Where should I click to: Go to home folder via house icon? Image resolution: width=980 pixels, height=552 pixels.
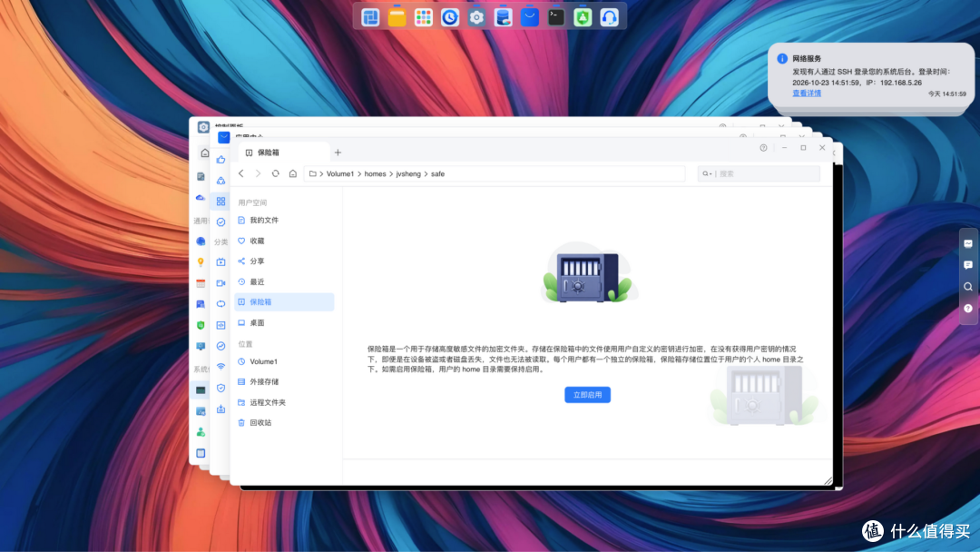pos(292,173)
